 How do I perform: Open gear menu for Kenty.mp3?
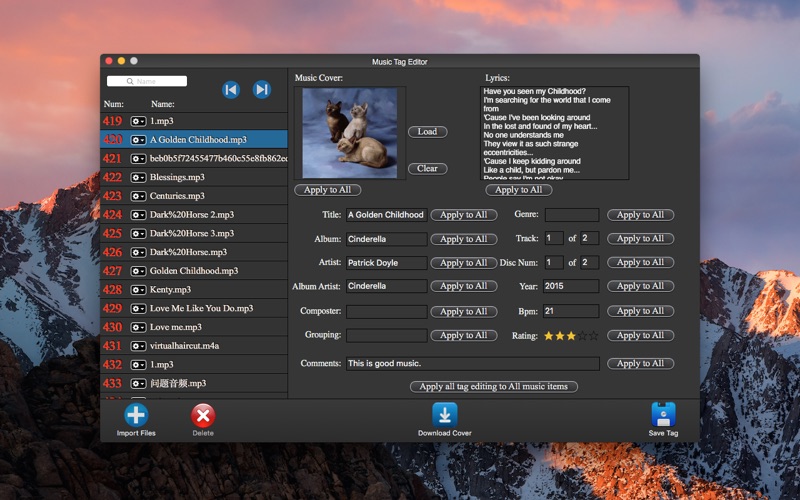[x=138, y=290]
